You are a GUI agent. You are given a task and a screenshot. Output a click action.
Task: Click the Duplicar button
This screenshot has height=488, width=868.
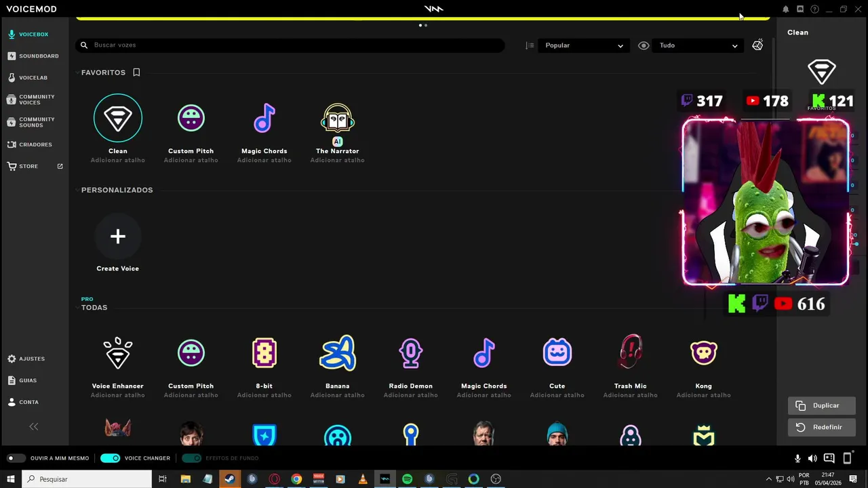pyautogui.click(x=822, y=405)
